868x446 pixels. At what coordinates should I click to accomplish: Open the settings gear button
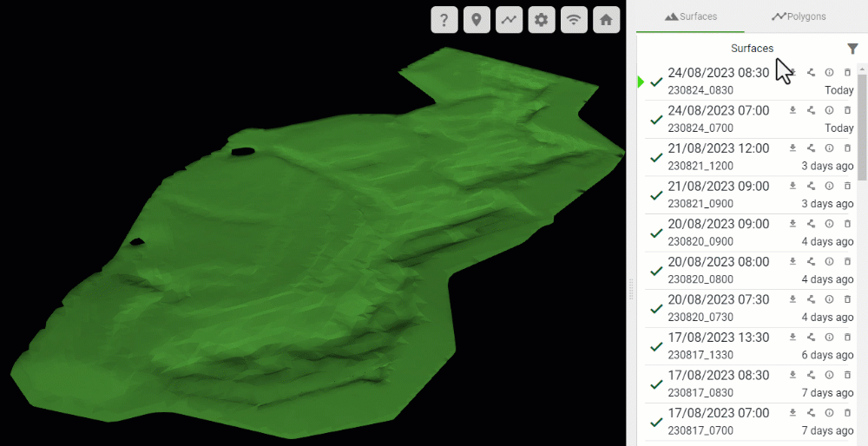pos(542,21)
